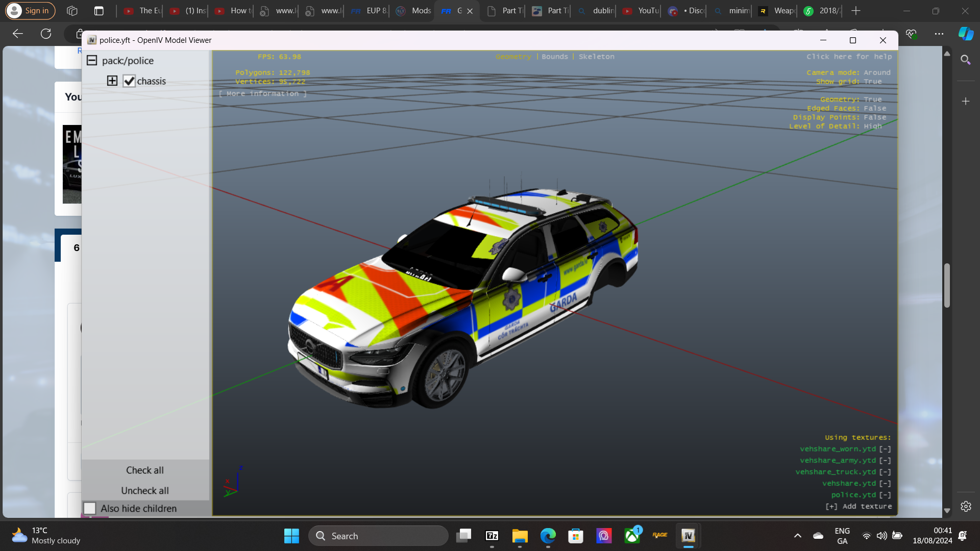Switch to the Bounds view tab

click(555, 57)
